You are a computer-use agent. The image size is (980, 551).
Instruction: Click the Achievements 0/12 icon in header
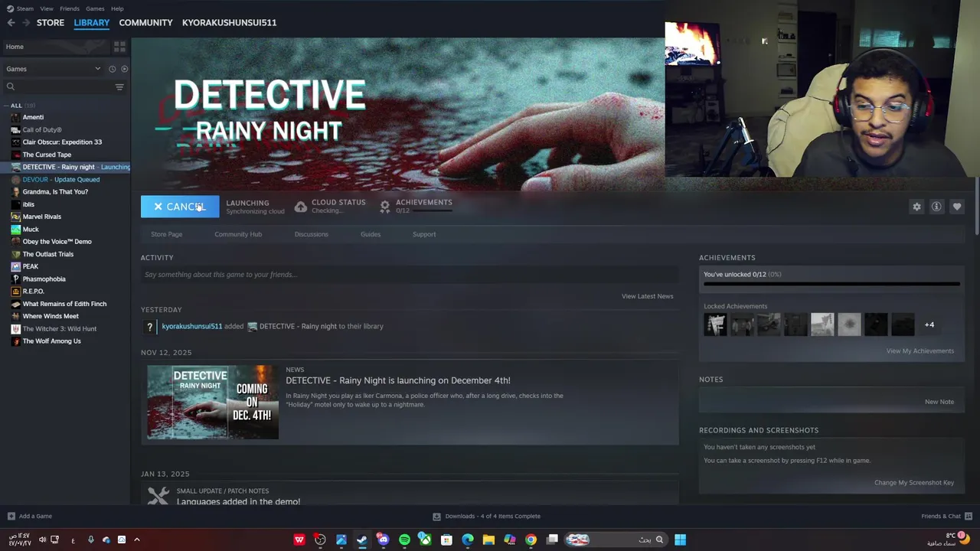pos(385,207)
